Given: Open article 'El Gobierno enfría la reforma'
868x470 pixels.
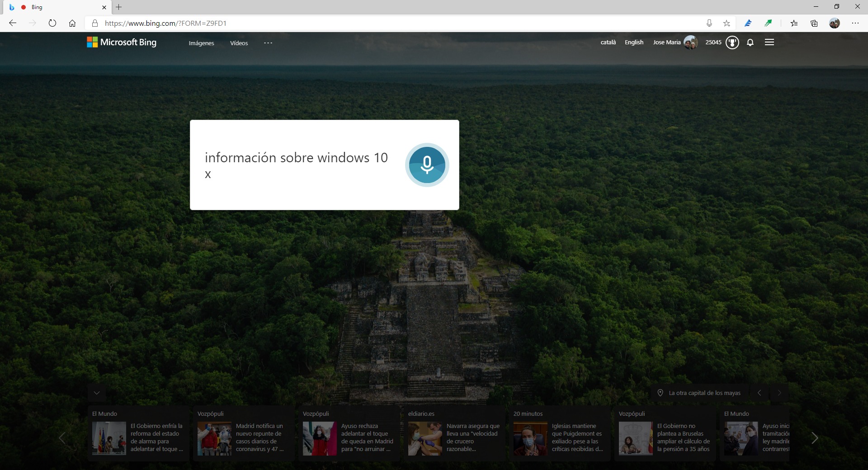Looking at the screenshot, I should [x=157, y=437].
